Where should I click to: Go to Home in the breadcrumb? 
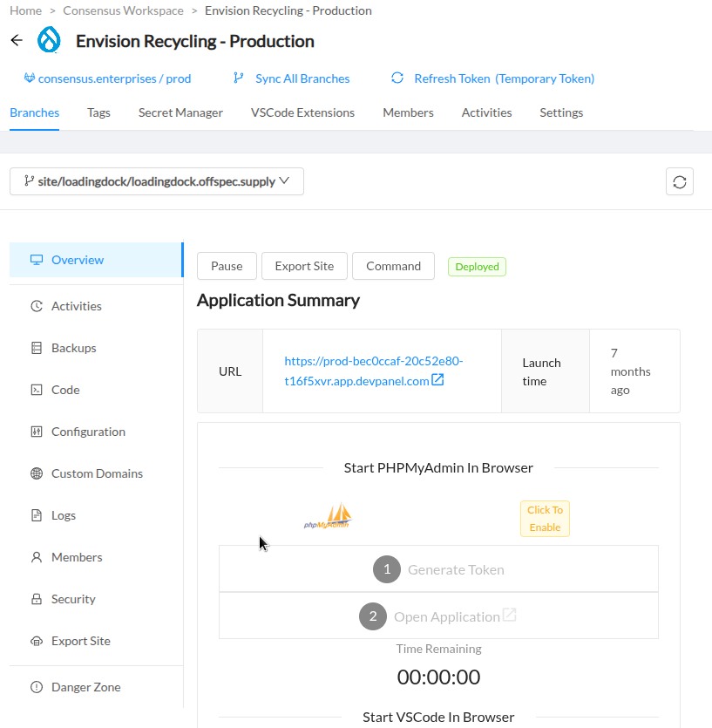point(25,10)
